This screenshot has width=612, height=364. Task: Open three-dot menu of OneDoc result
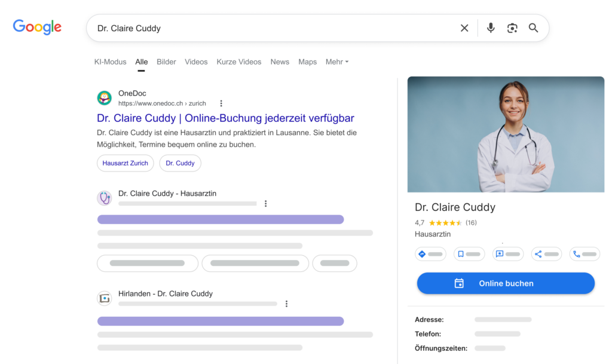tap(221, 103)
